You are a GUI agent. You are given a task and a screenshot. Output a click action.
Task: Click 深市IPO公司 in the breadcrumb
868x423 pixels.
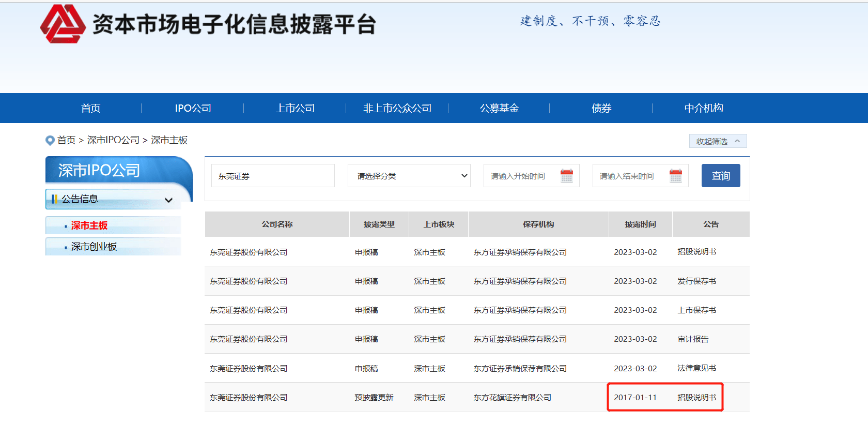point(113,140)
